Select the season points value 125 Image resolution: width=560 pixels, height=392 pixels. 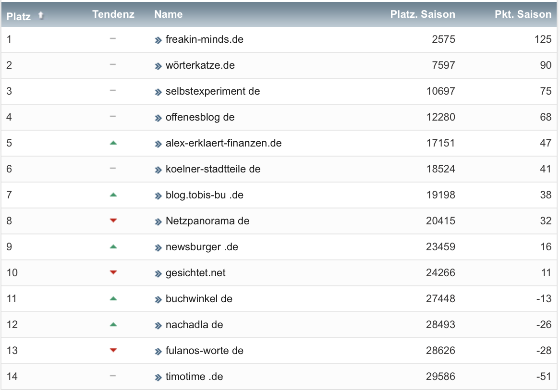click(x=543, y=39)
